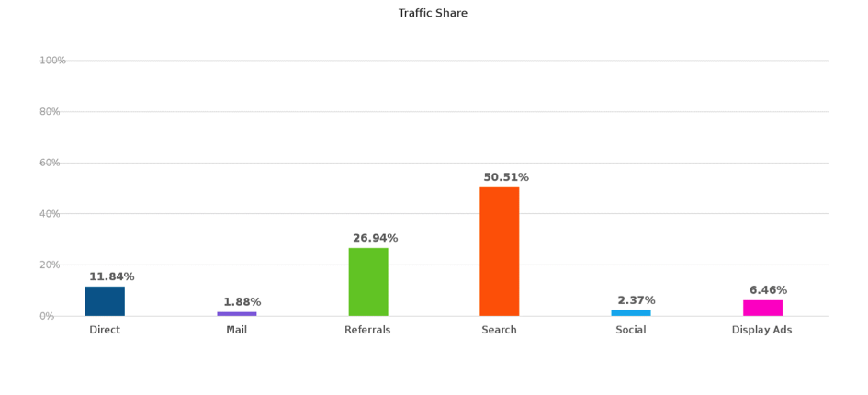
Task: Click the 11.84% value label
Action: point(111,276)
